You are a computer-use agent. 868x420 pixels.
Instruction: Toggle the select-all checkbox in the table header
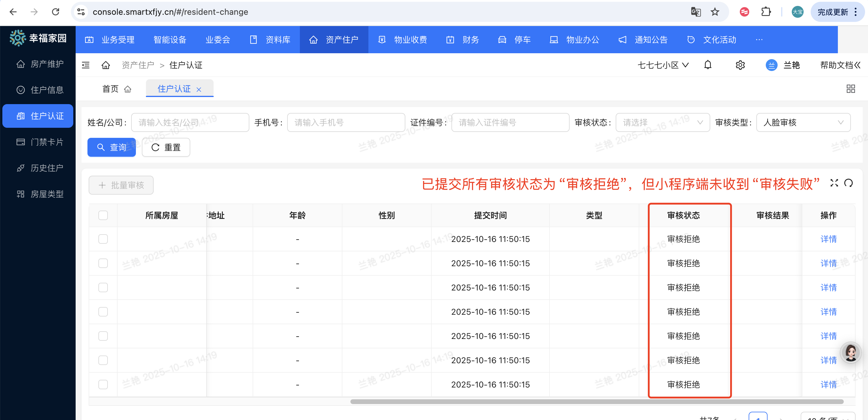pyautogui.click(x=103, y=215)
